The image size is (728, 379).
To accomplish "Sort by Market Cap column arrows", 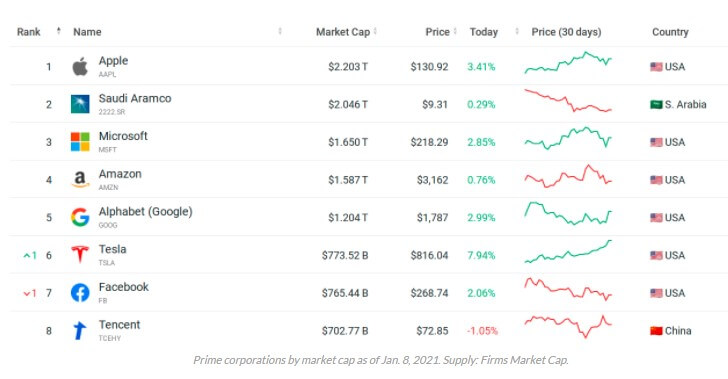I will coord(375,31).
